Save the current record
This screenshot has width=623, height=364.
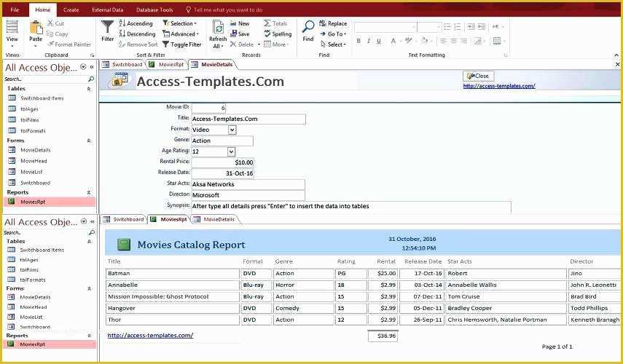(x=240, y=34)
